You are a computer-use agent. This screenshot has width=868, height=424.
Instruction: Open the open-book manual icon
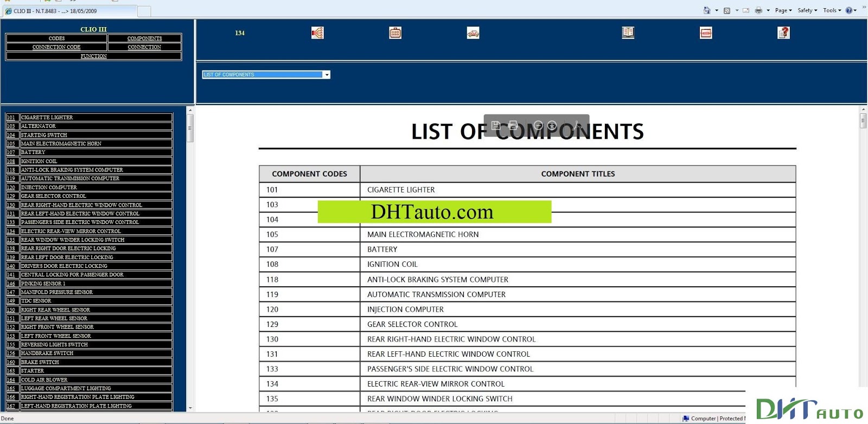coord(628,33)
